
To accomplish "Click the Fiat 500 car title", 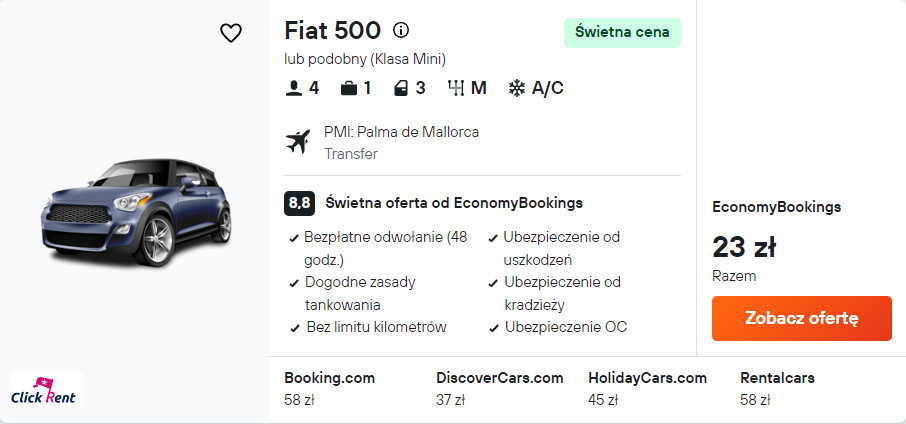I will tap(330, 30).
